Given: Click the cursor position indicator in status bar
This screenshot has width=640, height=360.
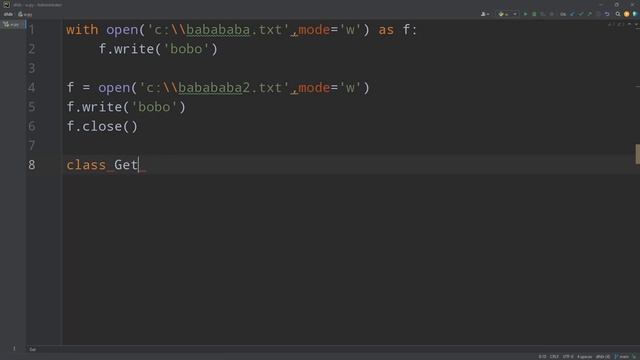Looking at the screenshot, I should (542, 357).
